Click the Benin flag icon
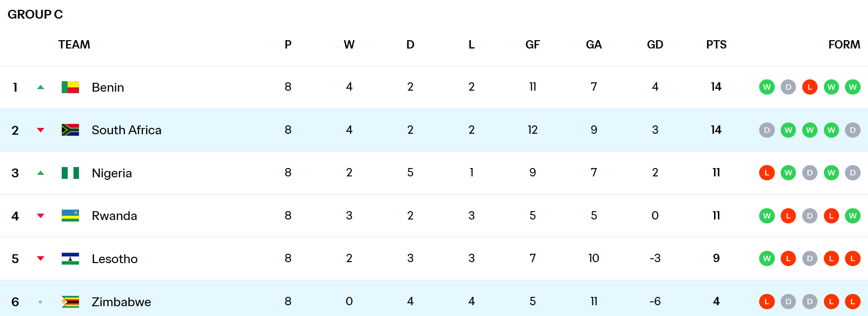 [70, 87]
